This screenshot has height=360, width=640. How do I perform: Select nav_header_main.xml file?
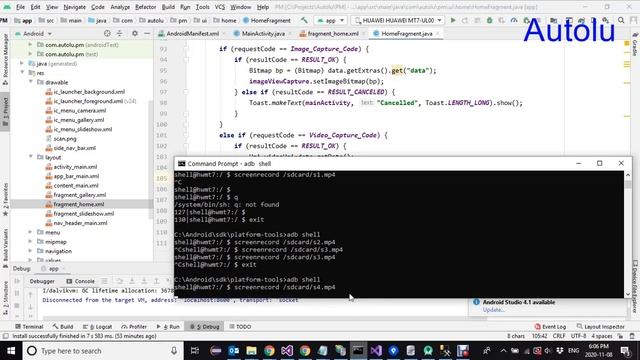click(80, 223)
